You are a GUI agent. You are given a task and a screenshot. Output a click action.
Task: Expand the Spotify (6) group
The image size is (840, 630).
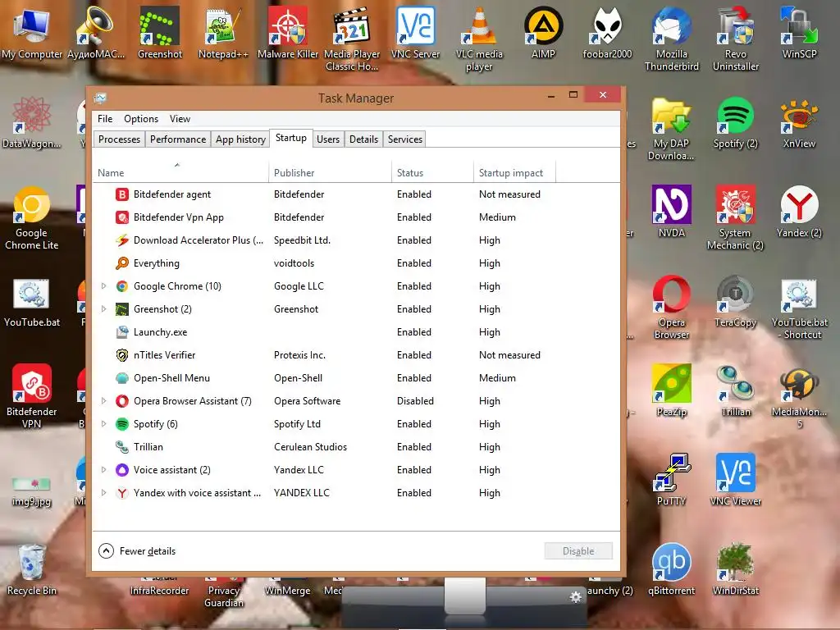pyautogui.click(x=104, y=424)
